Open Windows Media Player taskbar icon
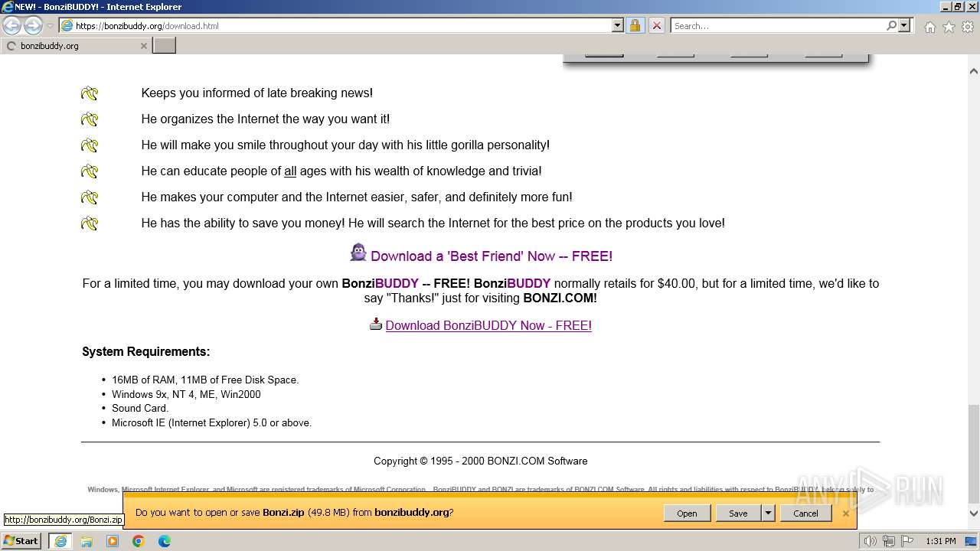 click(113, 541)
